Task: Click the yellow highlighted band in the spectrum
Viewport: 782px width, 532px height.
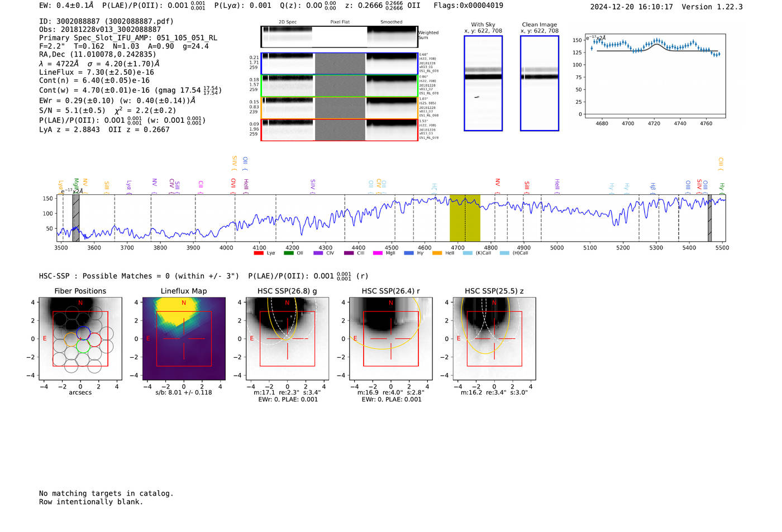Action: click(465, 218)
